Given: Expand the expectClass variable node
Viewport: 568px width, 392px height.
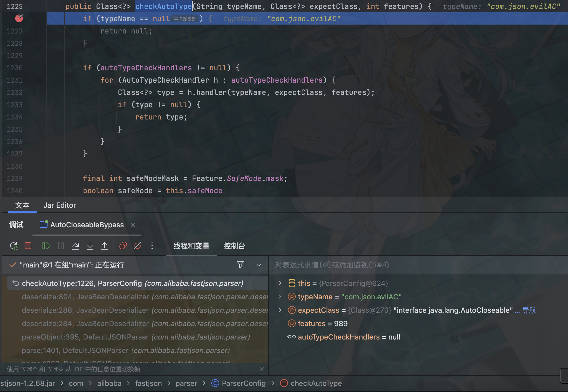Looking at the screenshot, I should (x=280, y=310).
